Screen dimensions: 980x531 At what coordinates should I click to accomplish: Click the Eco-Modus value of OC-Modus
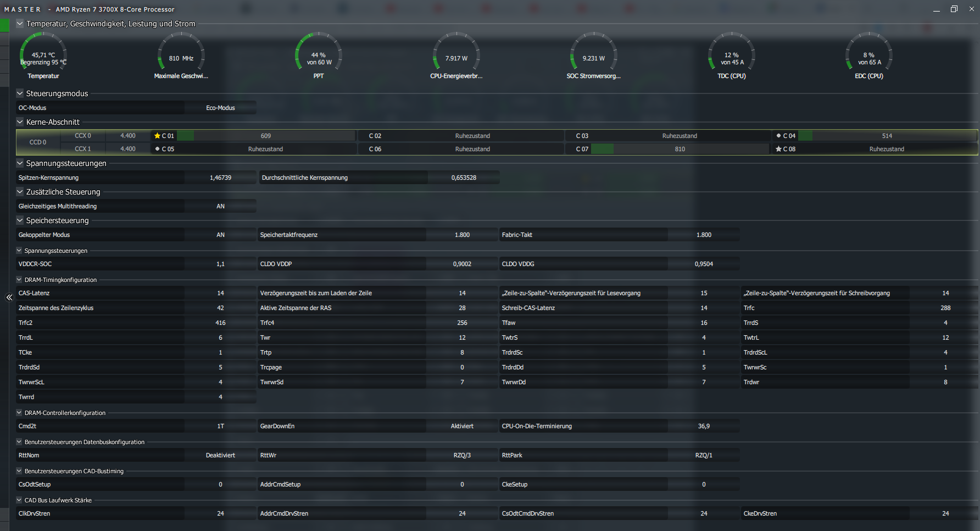[x=220, y=108]
